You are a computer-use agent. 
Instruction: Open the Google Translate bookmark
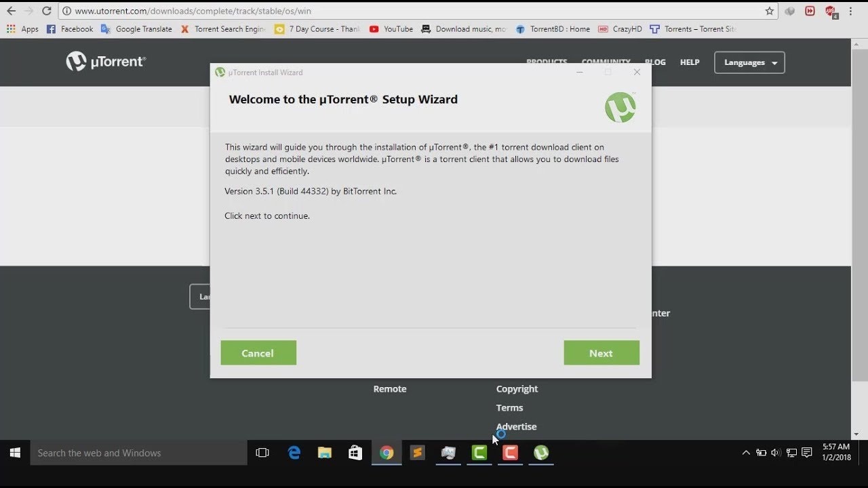pyautogui.click(x=136, y=29)
